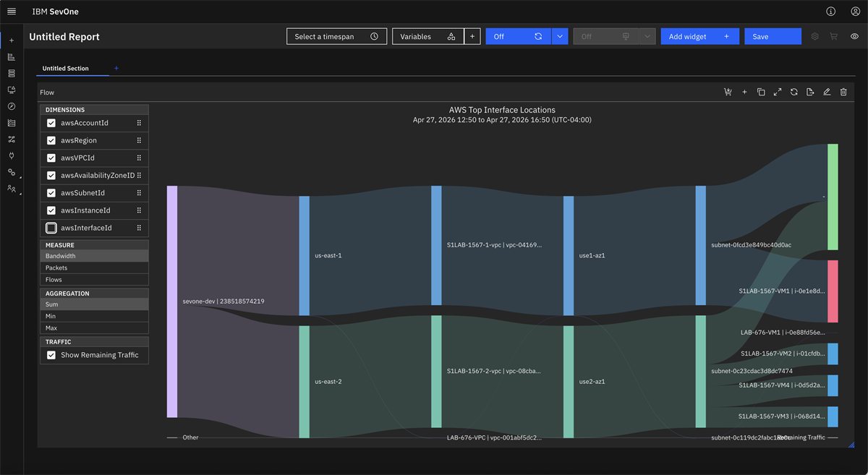Open the Variables selector
Viewport: 868px width, 475px height.
tap(427, 36)
